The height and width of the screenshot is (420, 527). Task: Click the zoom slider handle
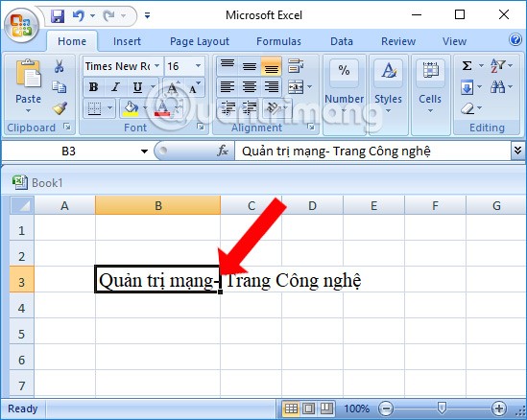click(x=442, y=408)
